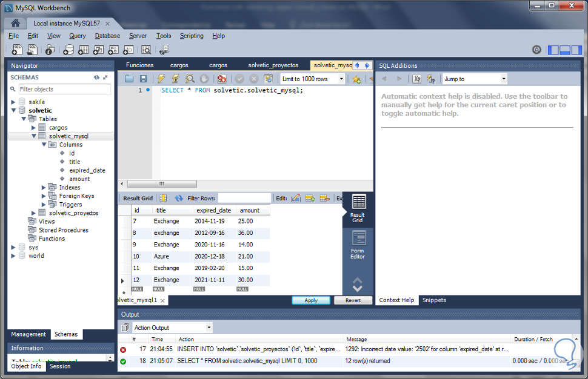Execute the query with the lightning icon
This screenshot has width=588, height=379.
[x=161, y=79]
